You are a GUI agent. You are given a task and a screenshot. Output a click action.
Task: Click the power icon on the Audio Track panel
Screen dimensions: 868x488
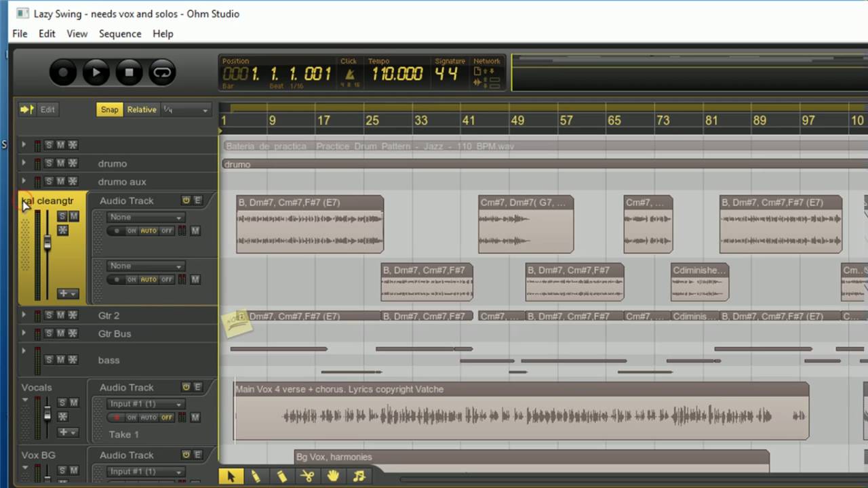186,200
